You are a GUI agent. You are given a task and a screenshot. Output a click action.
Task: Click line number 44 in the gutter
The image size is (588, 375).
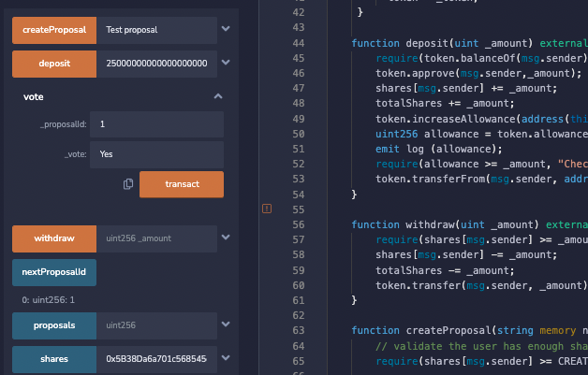299,43
